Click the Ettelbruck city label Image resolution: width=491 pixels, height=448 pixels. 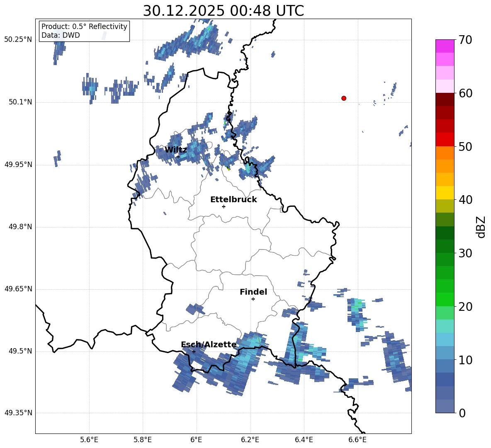[x=233, y=200]
